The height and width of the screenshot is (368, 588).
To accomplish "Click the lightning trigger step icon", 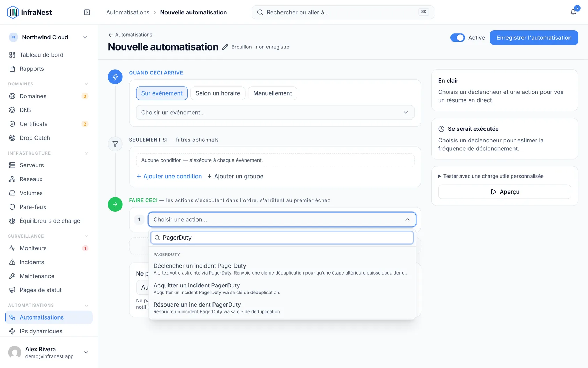I will click(115, 77).
